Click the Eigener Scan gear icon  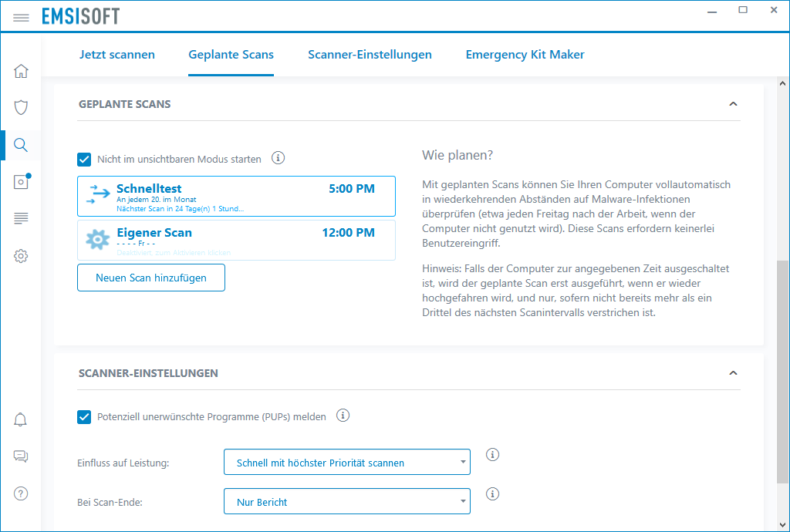pos(98,240)
